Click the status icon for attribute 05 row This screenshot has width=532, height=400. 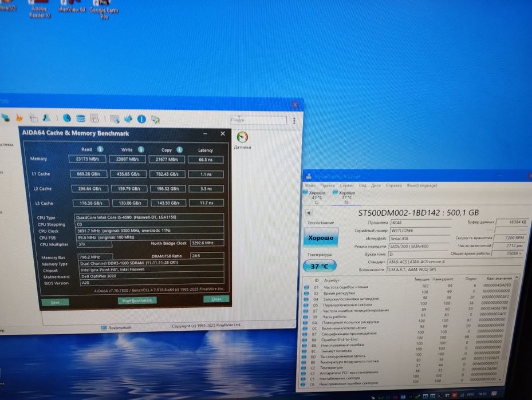pyautogui.click(x=306, y=304)
